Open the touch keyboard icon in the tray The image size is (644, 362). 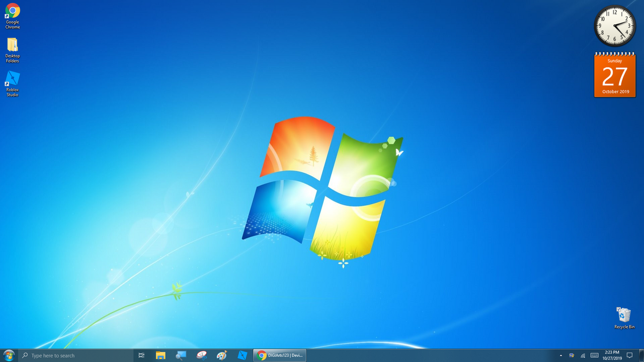[x=594, y=355]
